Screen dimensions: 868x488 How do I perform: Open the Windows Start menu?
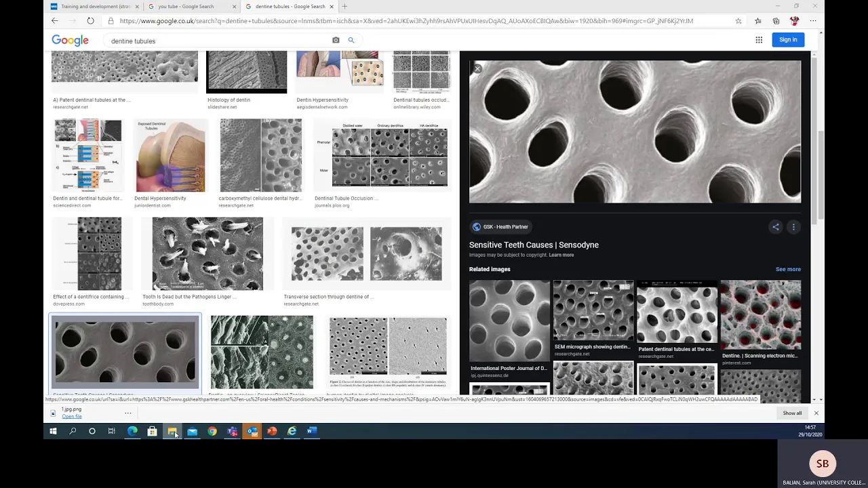[53, 431]
